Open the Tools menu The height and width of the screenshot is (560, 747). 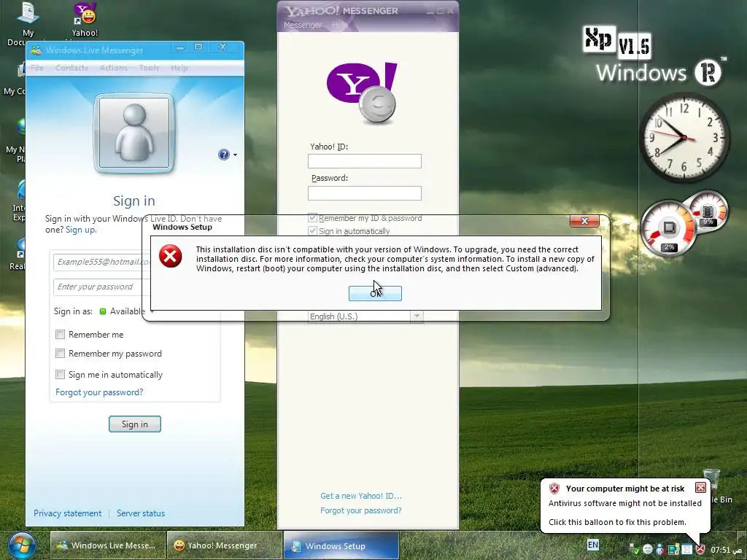[x=149, y=68]
